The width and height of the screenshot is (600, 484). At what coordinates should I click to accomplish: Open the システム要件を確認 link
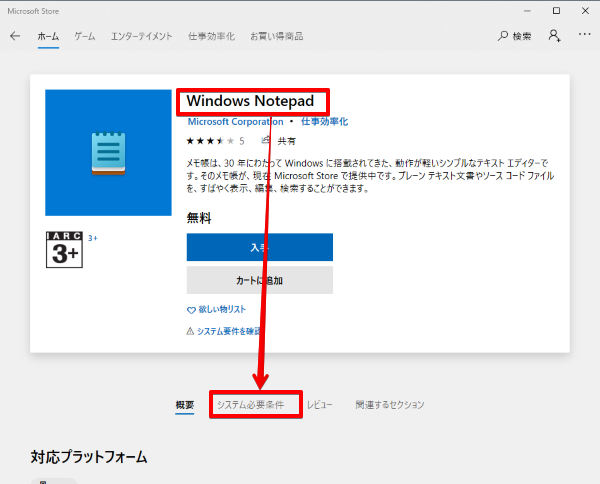pyautogui.click(x=224, y=331)
